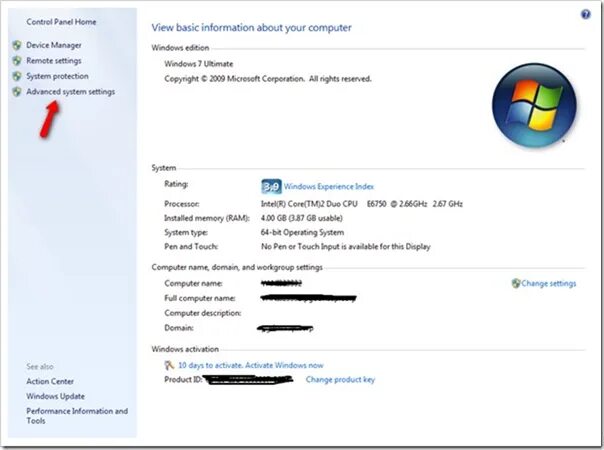Open Remote settings link

tap(54, 61)
